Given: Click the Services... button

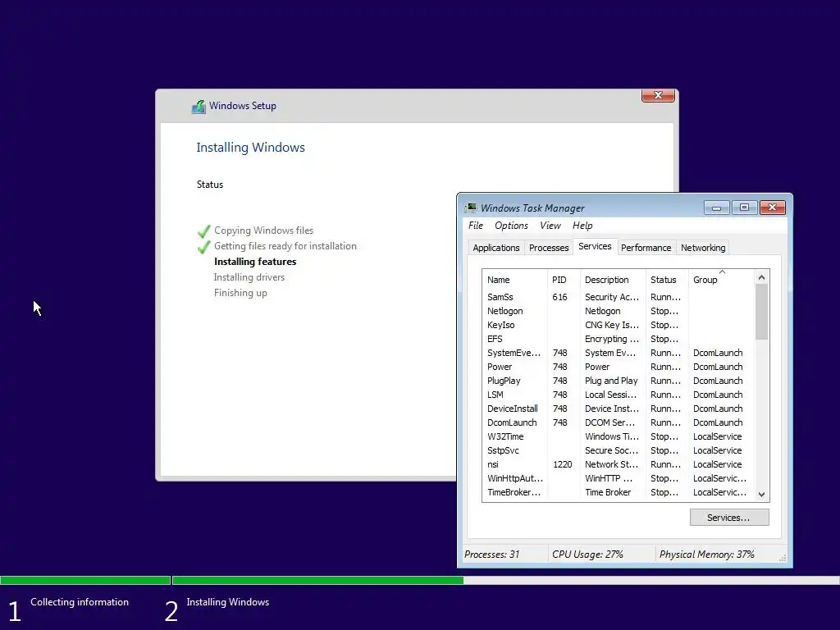Looking at the screenshot, I should pyautogui.click(x=729, y=518).
